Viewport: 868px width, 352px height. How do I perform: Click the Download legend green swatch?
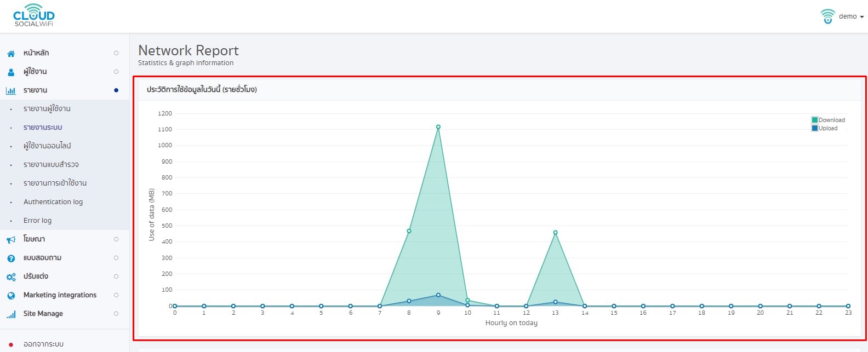[x=815, y=120]
